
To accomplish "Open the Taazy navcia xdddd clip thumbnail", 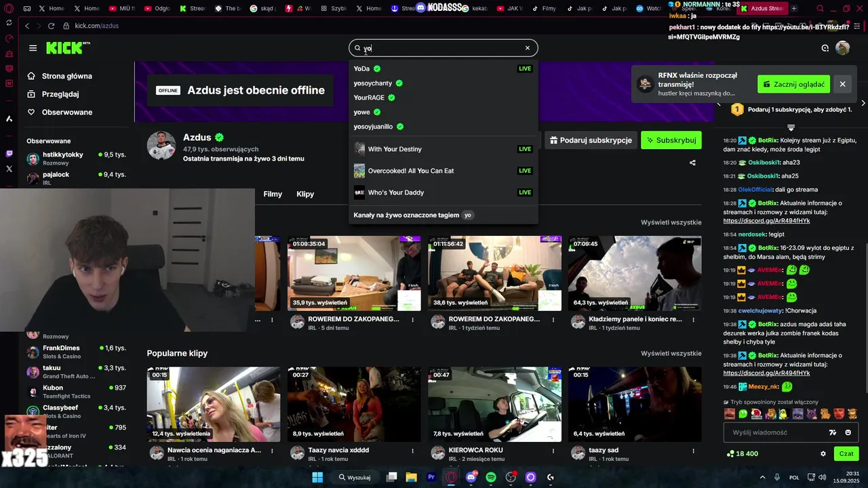I will 354,404.
